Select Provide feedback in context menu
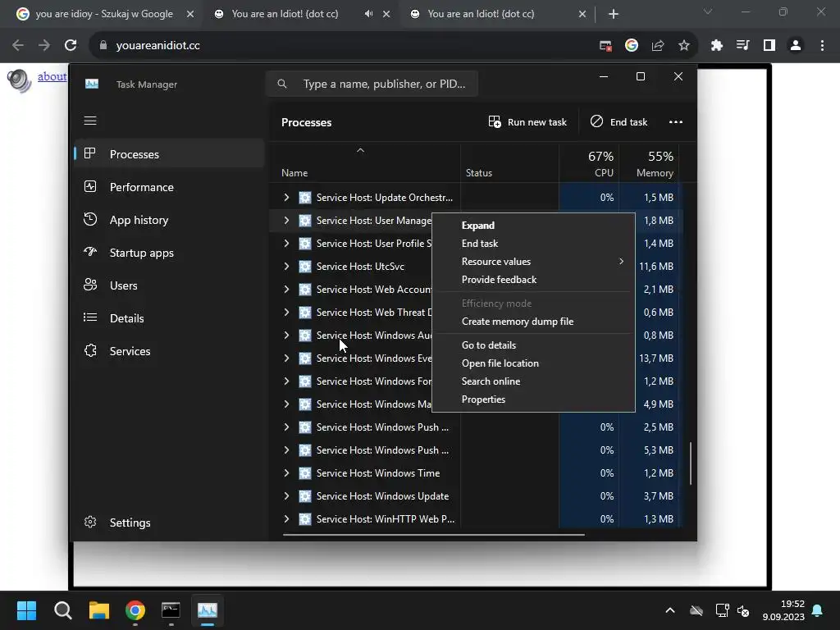The image size is (840, 630). (x=533, y=280)
